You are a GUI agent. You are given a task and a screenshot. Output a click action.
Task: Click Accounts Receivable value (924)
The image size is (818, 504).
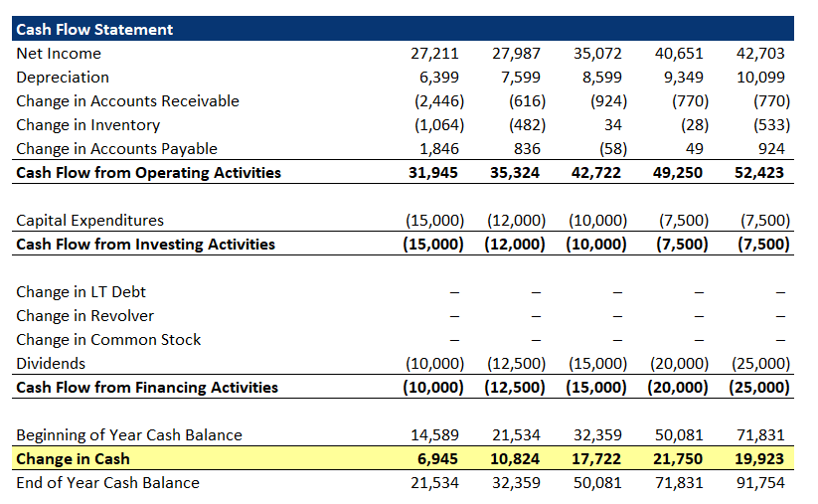click(x=609, y=101)
